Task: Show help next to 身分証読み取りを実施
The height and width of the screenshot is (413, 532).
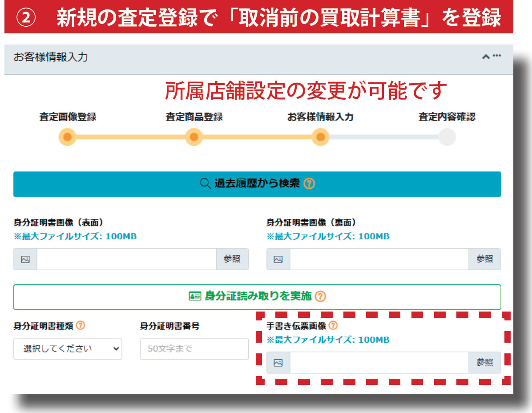Action: click(320, 297)
